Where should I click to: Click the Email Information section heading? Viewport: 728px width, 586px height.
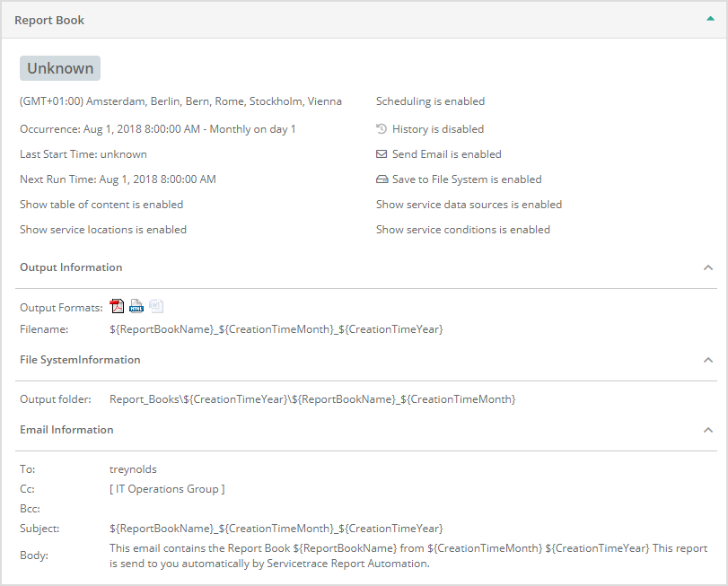pyautogui.click(x=66, y=430)
